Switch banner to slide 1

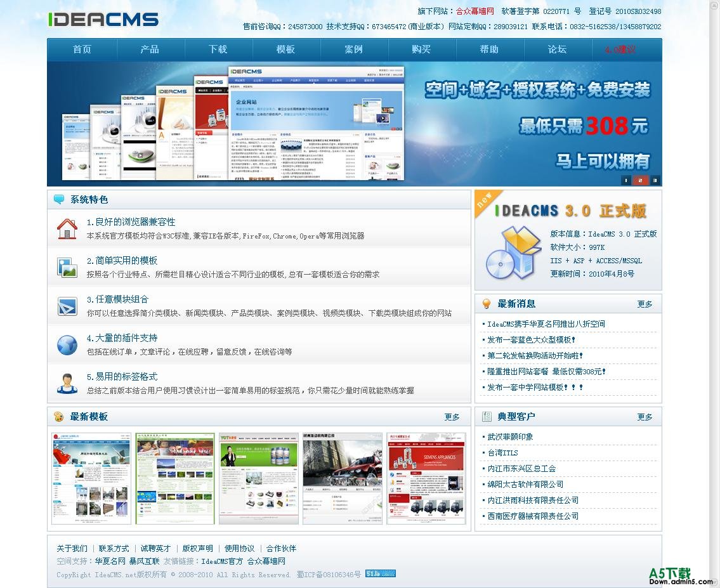click(626, 180)
